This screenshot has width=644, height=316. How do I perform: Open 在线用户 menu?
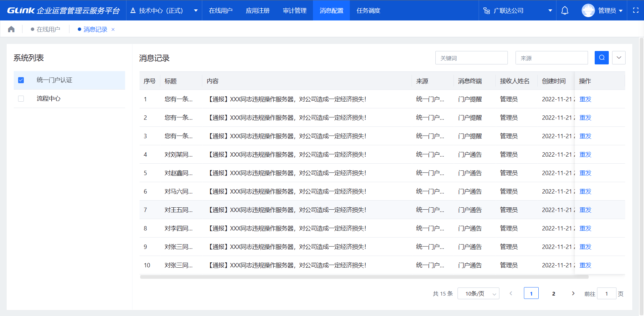click(x=221, y=10)
